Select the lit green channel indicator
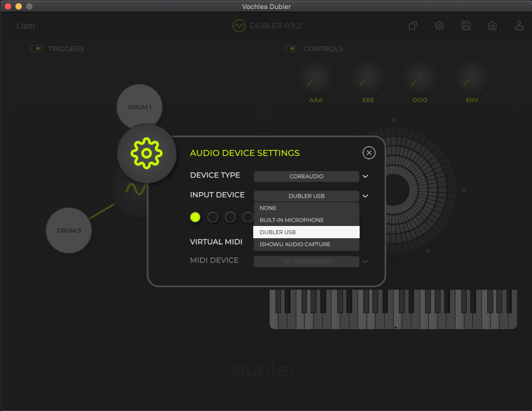The height and width of the screenshot is (411, 532). click(195, 217)
